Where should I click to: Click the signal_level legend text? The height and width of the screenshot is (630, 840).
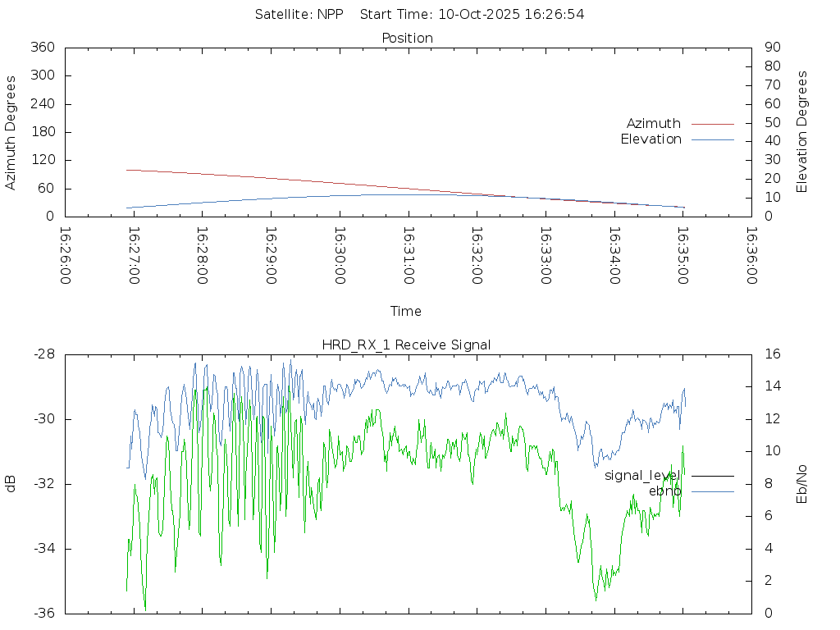(642, 476)
